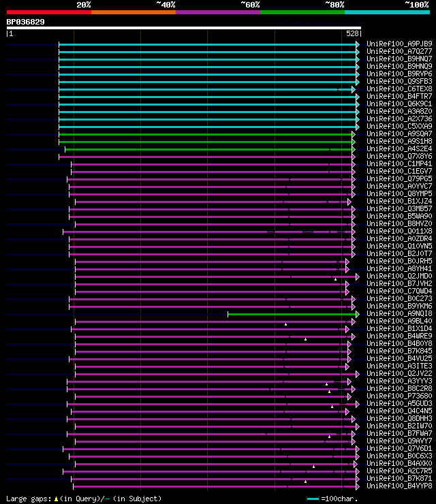Click the cyan alignment bar for UniRef100_A9PJB9
The image size is (436, 504).
[207, 44]
